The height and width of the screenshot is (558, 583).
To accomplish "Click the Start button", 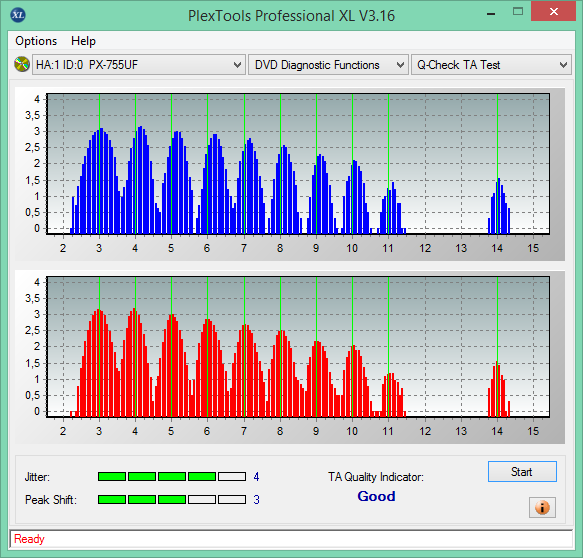I will point(522,472).
